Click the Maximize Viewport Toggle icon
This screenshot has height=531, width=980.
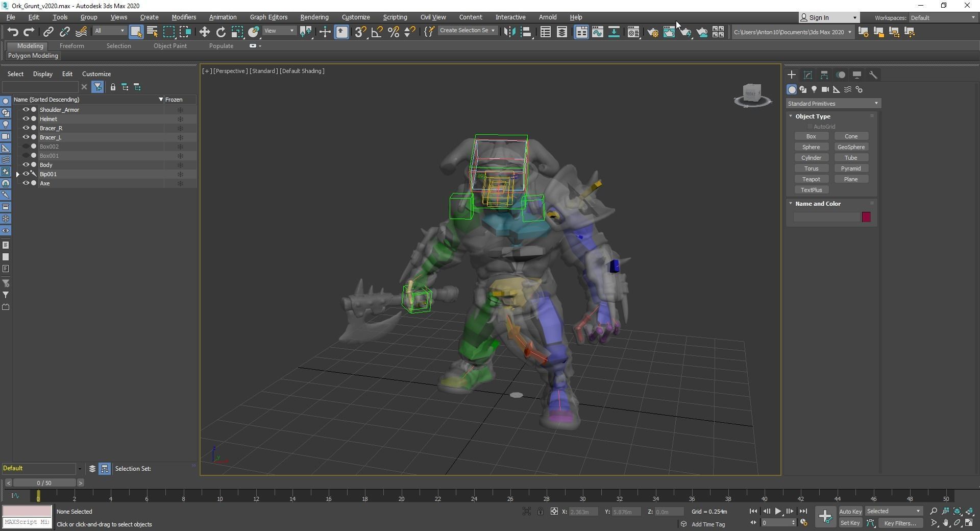pos(969,523)
